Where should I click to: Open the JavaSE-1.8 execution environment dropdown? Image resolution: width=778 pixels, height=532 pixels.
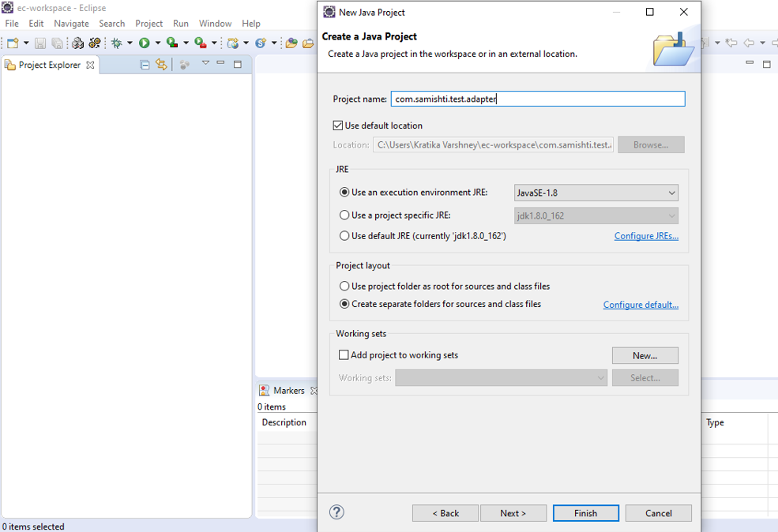[x=596, y=193]
